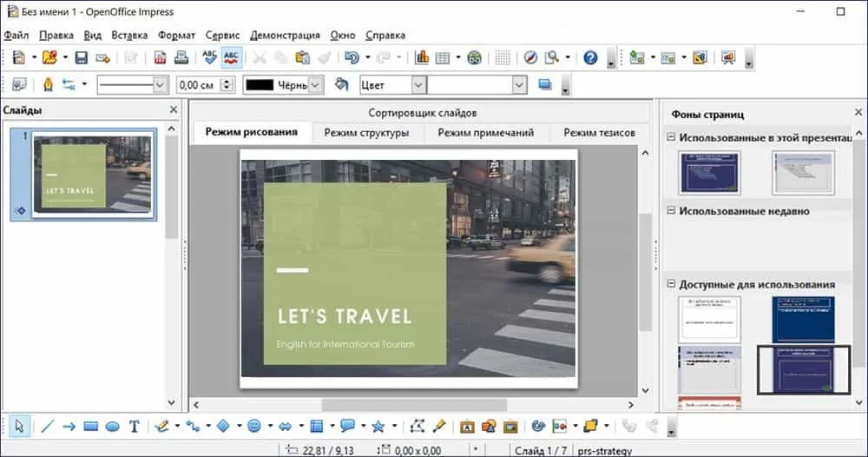
Task: Export directly as PDF icon
Action: 160,57
